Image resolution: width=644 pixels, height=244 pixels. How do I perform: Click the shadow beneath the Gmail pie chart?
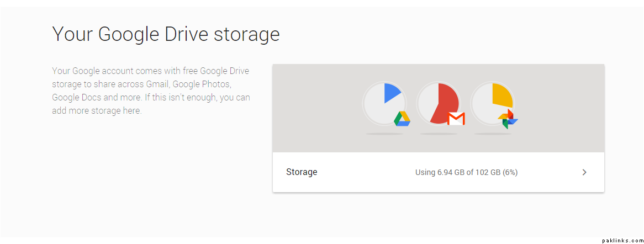click(439, 134)
